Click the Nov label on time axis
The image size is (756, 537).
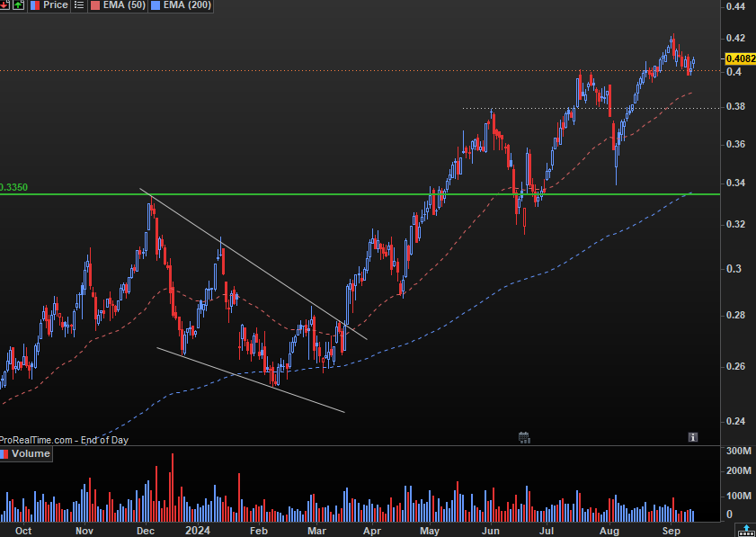click(x=84, y=531)
